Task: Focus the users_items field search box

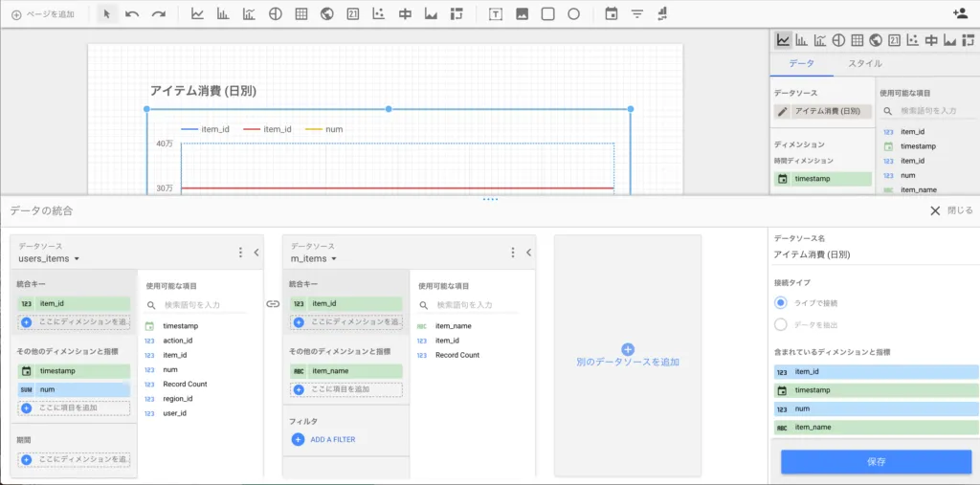Action: 196,305
